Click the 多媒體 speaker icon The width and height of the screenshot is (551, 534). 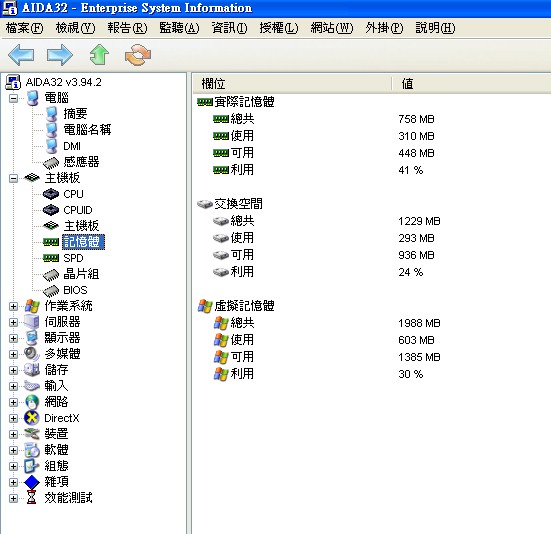tap(32, 354)
